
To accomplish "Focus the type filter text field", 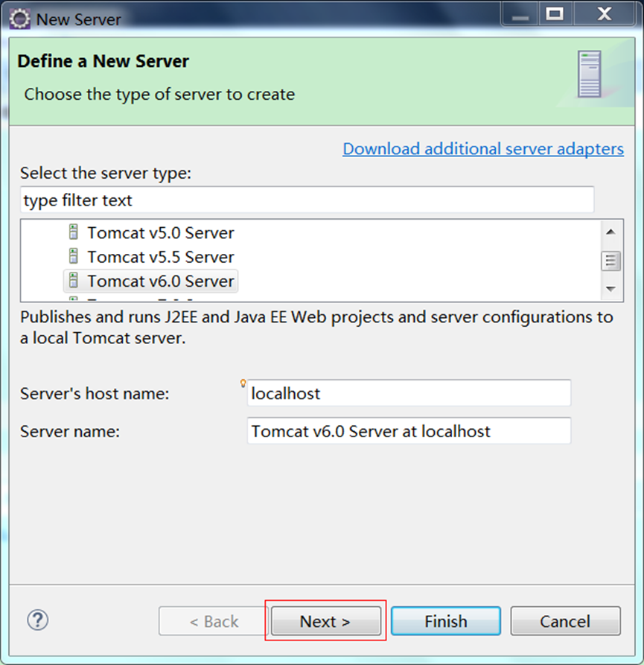I will pos(307,200).
